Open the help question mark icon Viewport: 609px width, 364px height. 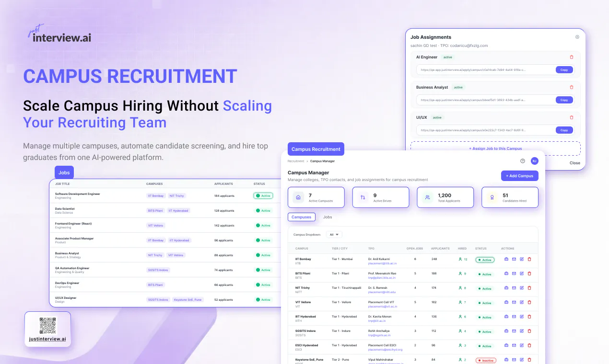(523, 161)
